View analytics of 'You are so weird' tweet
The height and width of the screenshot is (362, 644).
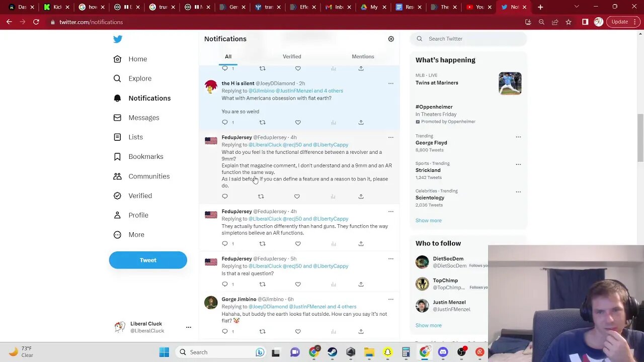[x=333, y=122]
